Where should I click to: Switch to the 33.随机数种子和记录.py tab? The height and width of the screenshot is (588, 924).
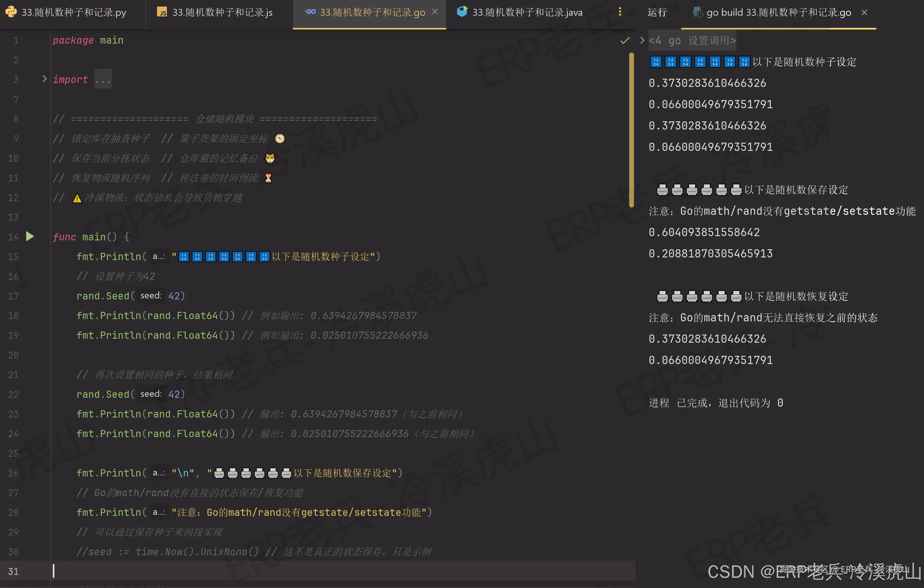coord(74,12)
